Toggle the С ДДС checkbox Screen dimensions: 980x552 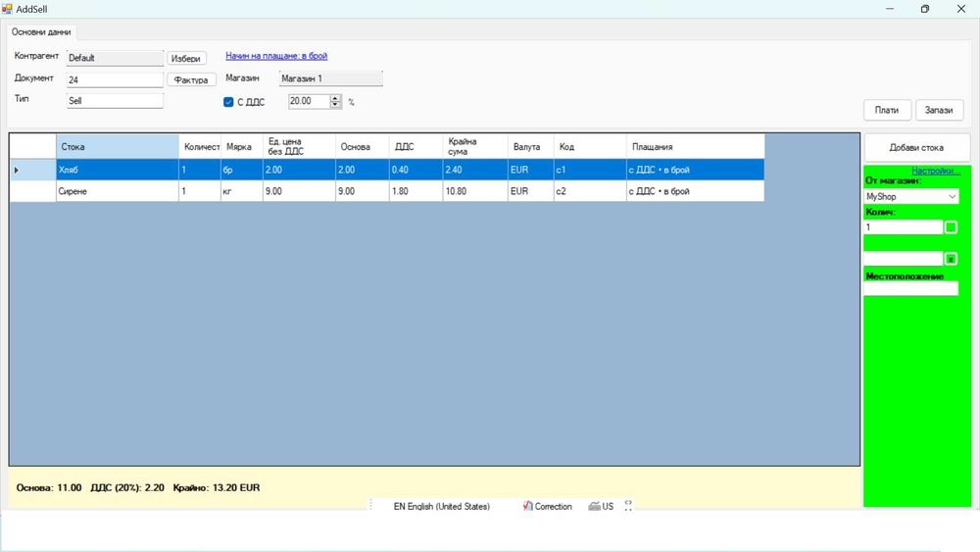(228, 102)
